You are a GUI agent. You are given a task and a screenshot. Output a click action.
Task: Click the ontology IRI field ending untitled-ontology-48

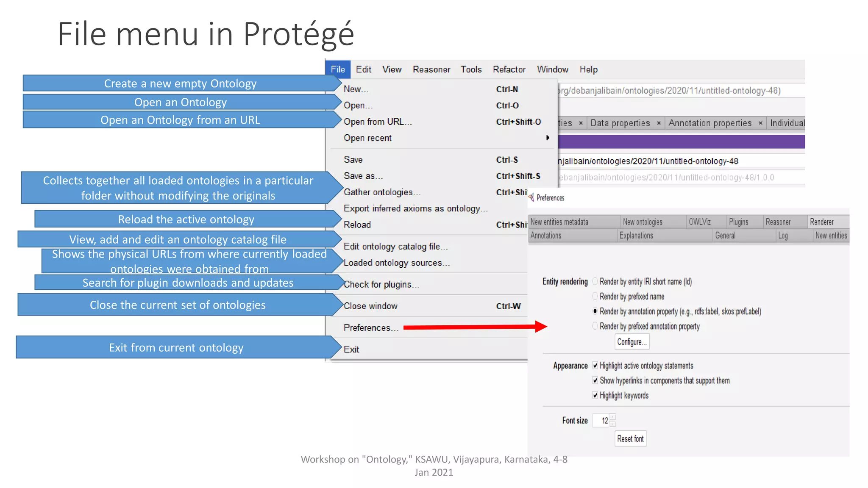(x=682, y=161)
